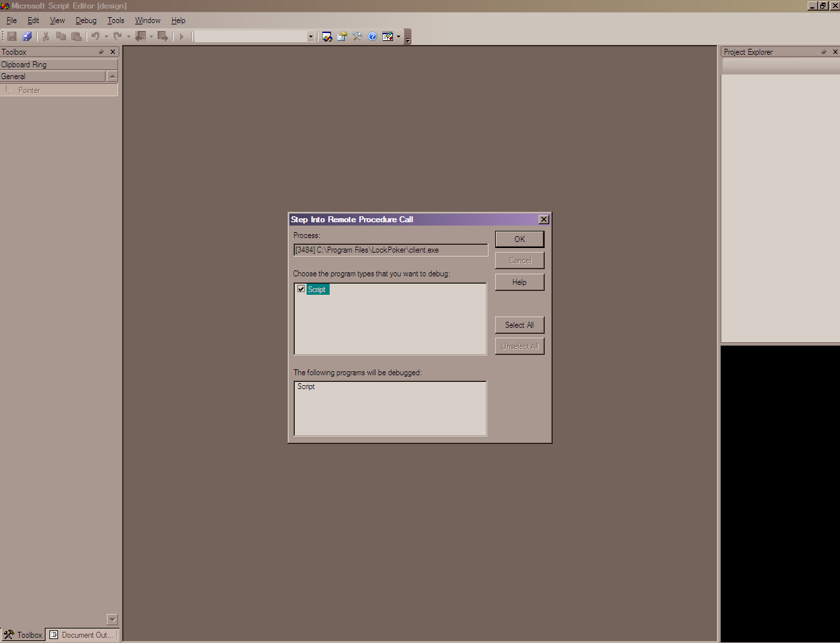Click the Project Explorer toolbar icon
This screenshot has height=643, width=840.
327,36
